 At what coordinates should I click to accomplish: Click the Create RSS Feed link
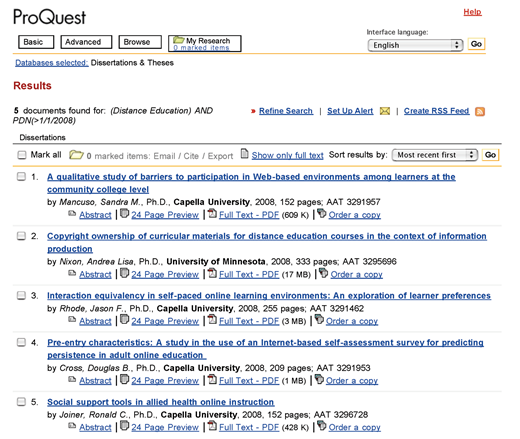point(437,111)
